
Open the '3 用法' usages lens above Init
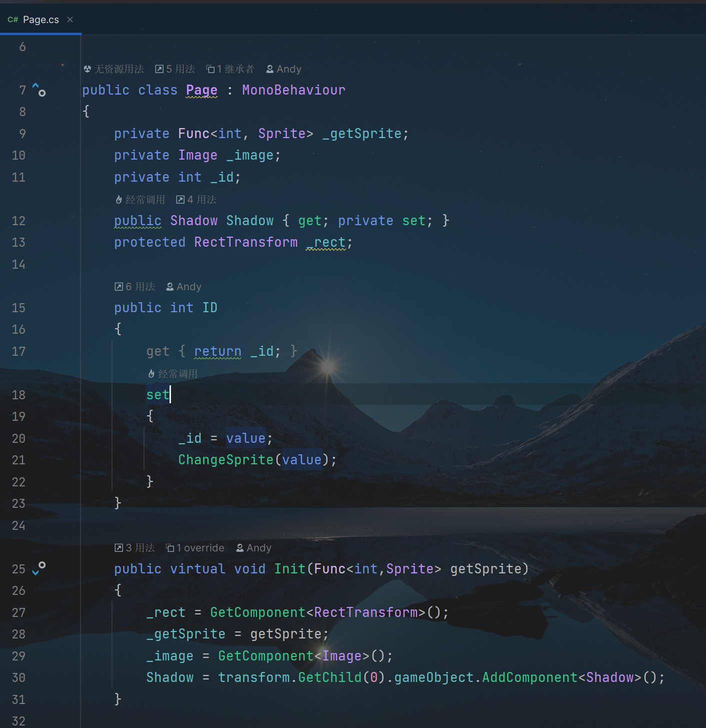[x=135, y=548]
